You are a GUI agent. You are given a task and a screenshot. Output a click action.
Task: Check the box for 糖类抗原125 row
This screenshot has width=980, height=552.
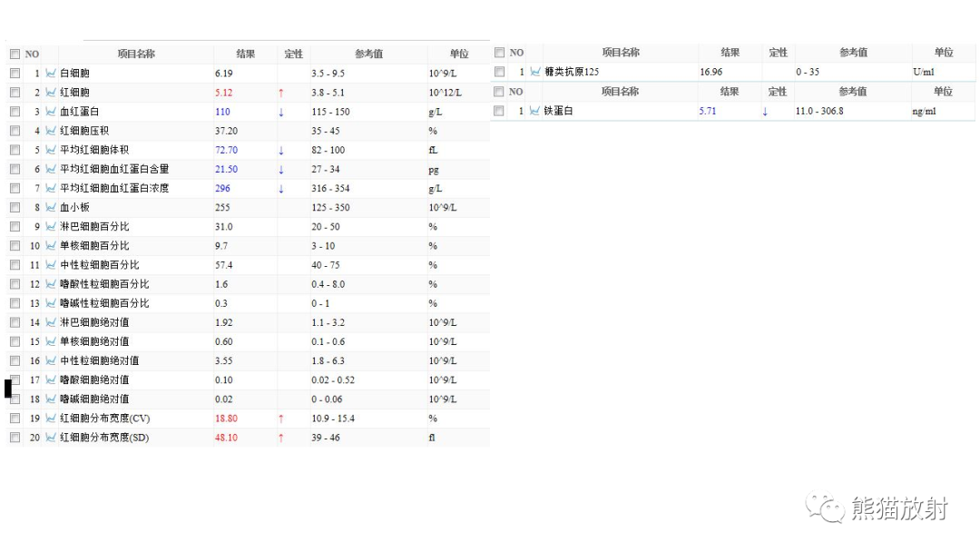499,72
